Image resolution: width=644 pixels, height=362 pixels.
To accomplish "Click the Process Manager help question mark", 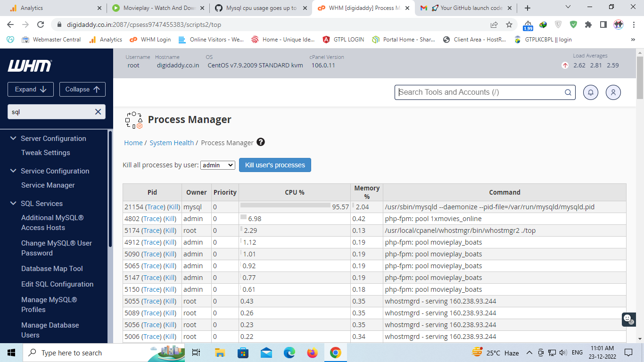I will (260, 142).
